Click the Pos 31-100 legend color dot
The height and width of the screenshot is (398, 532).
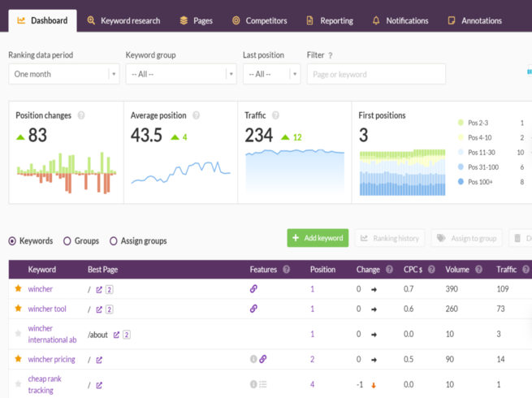[461, 167]
